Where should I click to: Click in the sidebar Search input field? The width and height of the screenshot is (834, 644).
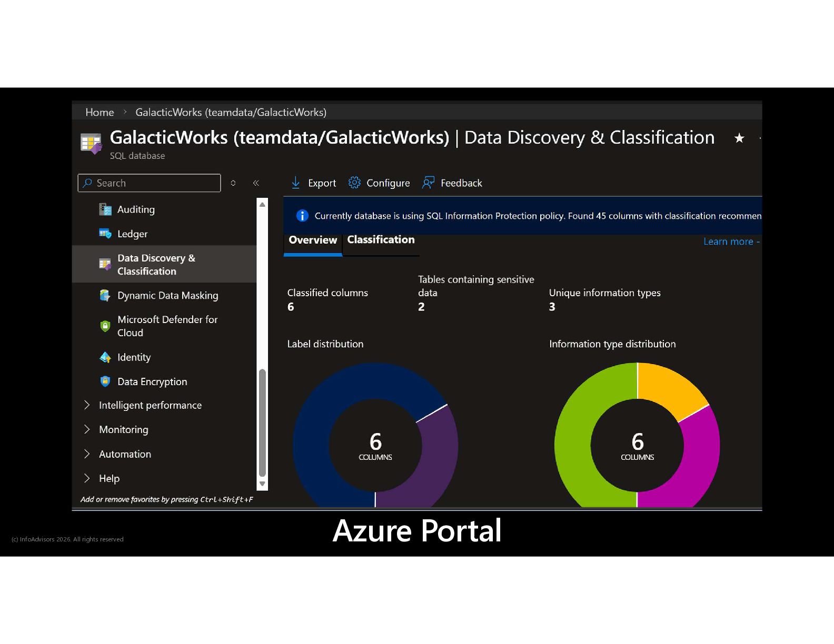coord(149,183)
